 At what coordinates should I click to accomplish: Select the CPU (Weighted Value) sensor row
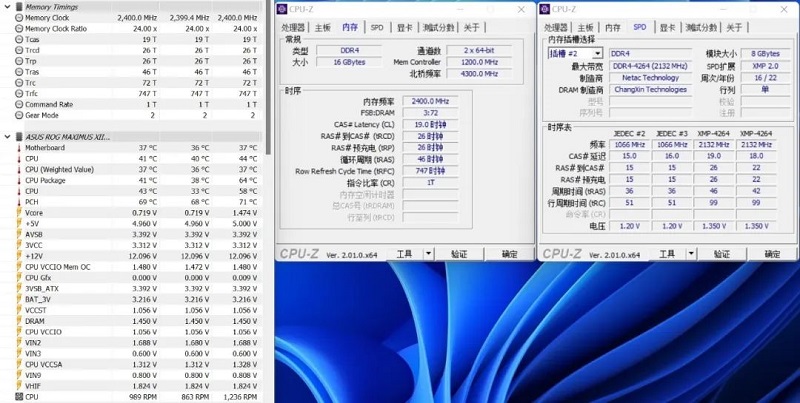tap(137, 169)
